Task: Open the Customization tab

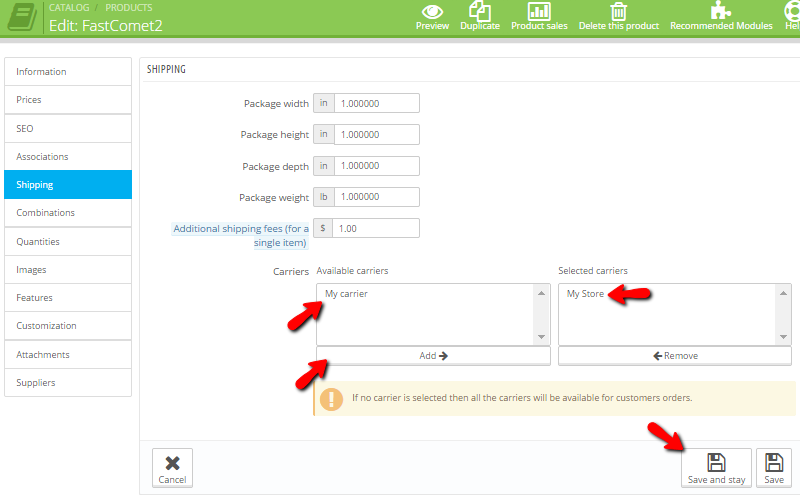Action: point(68,326)
